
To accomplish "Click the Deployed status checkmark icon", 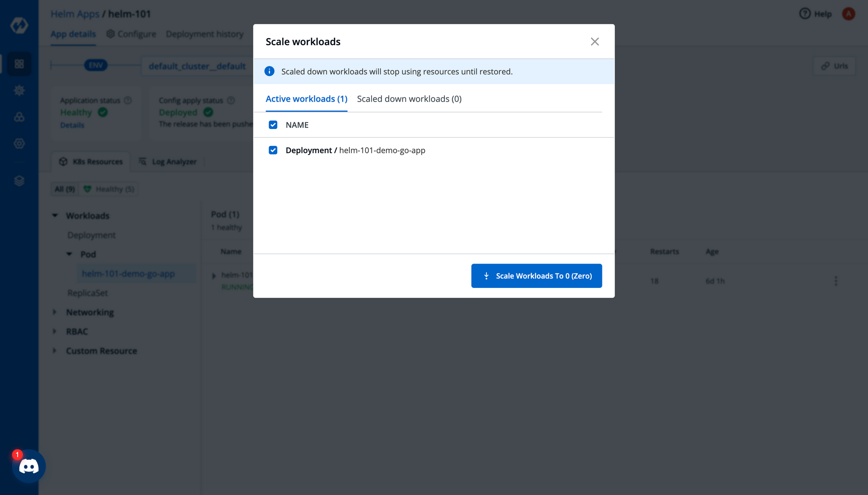I will [x=208, y=112].
